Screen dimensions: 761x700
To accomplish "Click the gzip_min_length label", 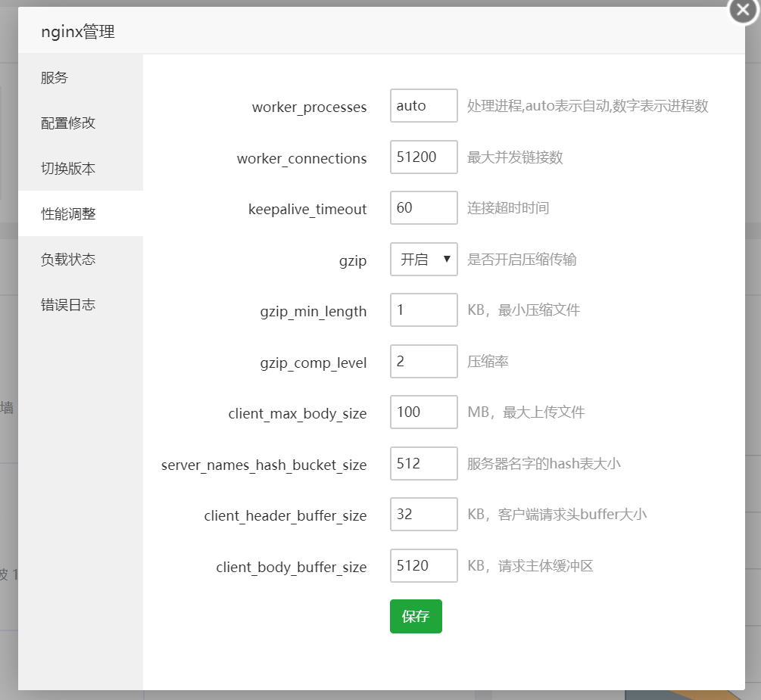I will 313,312.
